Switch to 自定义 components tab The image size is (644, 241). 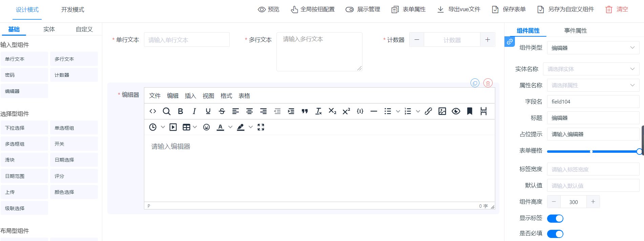click(84, 29)
